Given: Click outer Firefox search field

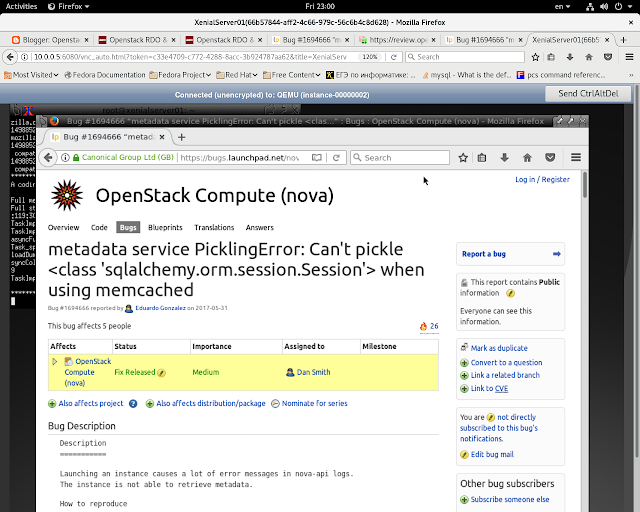Looking at the screenshot, I should coord(464,57).
